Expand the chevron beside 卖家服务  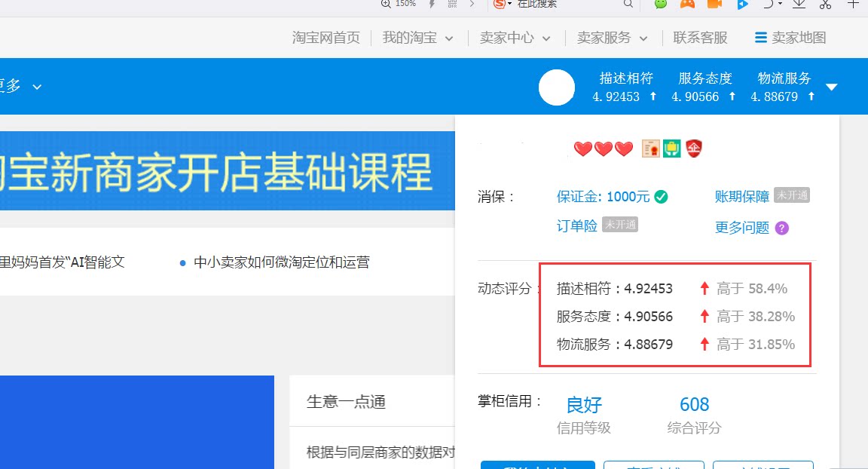643,38
